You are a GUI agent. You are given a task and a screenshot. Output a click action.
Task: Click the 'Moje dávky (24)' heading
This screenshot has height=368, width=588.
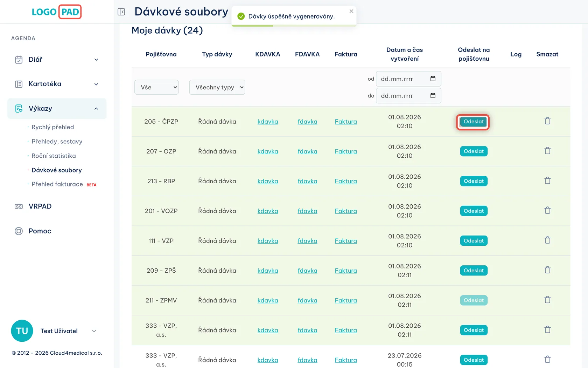pyautogui.click(x=167, y=30)
